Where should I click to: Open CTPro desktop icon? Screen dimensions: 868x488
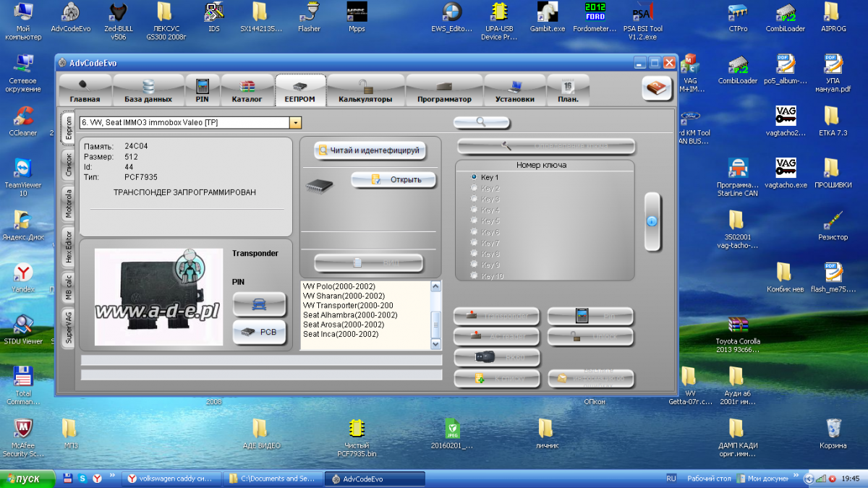[738, 18]
